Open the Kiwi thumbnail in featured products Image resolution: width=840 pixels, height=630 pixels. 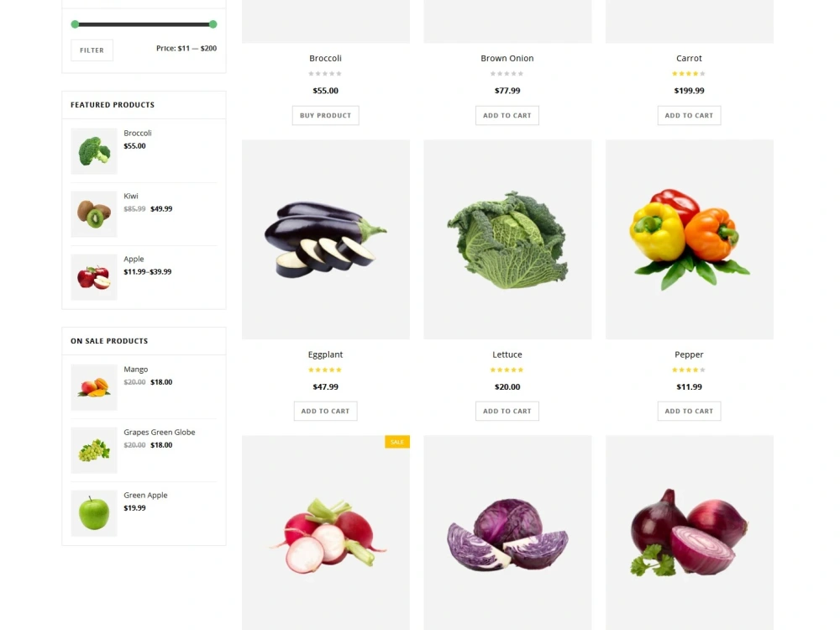(94, 213)
